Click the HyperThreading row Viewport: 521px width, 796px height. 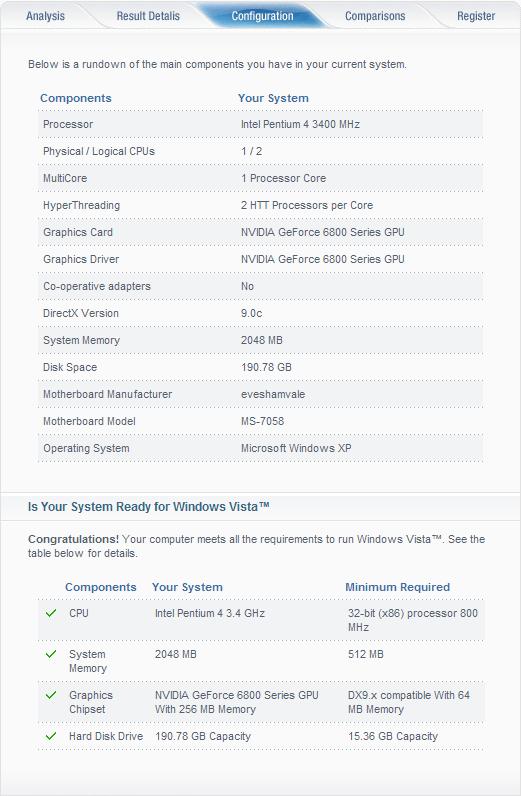[260, 206]
